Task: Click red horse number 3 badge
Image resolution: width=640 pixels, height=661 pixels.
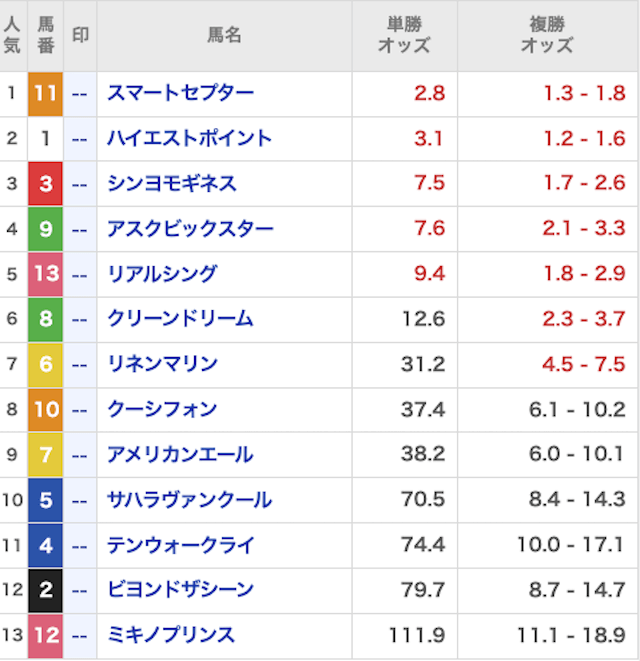Action: coord(45,184)
